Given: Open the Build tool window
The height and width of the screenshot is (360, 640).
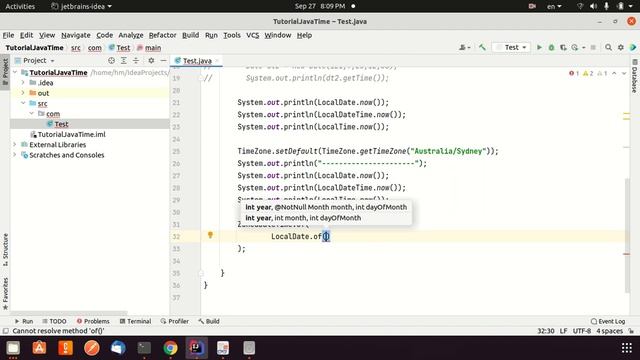Looking at the screenshot, I should point(209,321).
